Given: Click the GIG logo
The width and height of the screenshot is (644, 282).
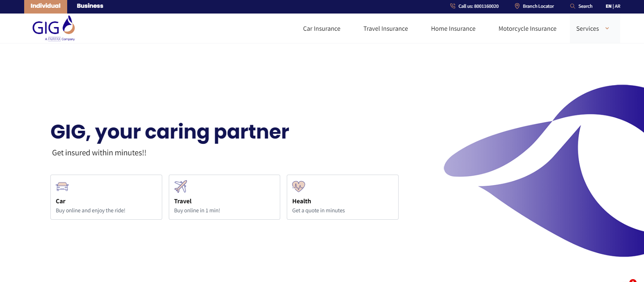Looking at the screenshot, I should (54, 28).
